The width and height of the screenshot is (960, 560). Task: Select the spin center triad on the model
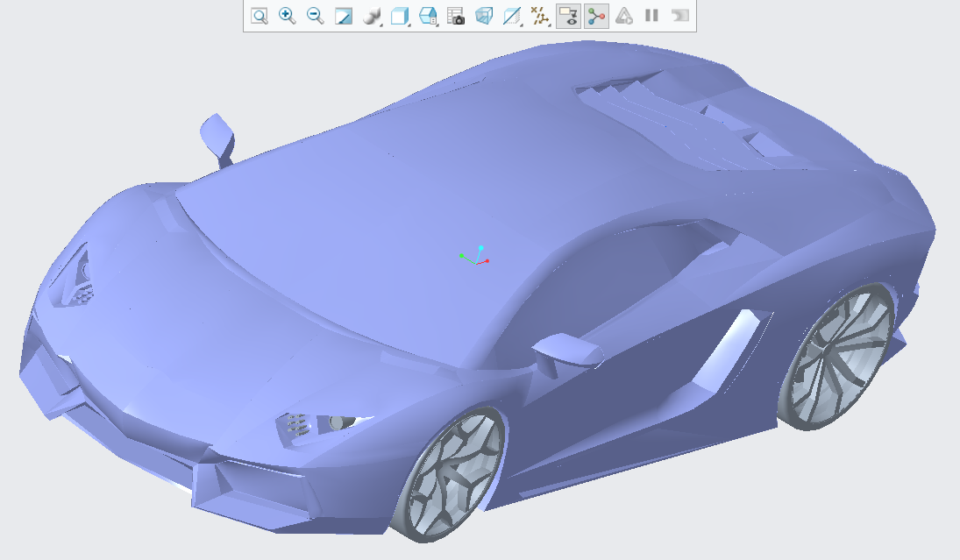(475, 256)
